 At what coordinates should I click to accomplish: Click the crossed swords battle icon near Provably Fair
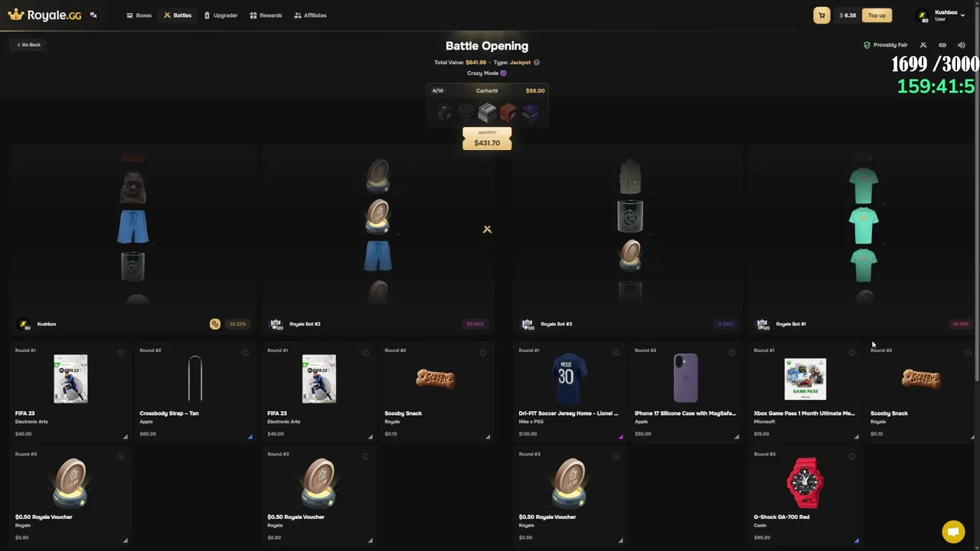coord(923,45)
